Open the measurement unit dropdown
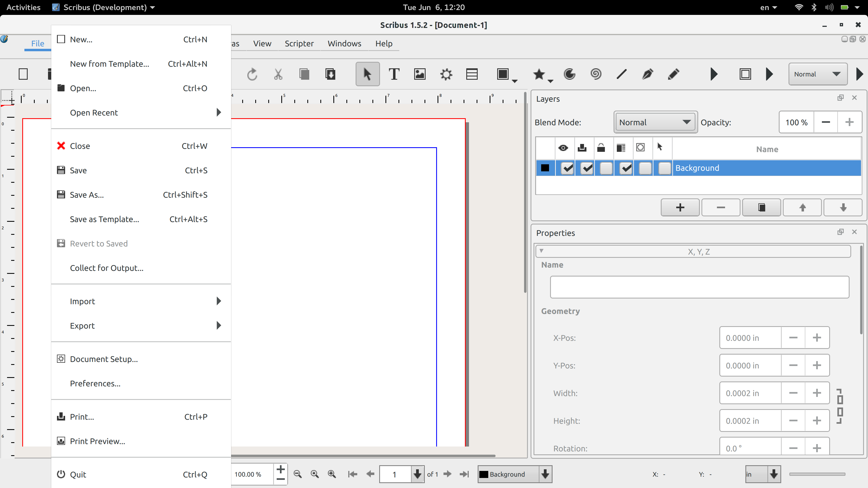This screenshot has width=868, height=488. click(x=774, y=474)
